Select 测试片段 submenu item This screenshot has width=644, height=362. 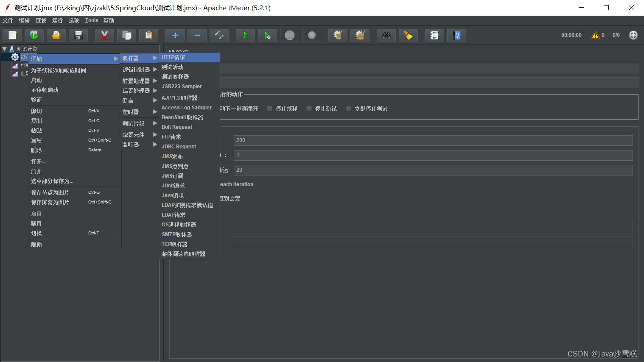point(140,123)
